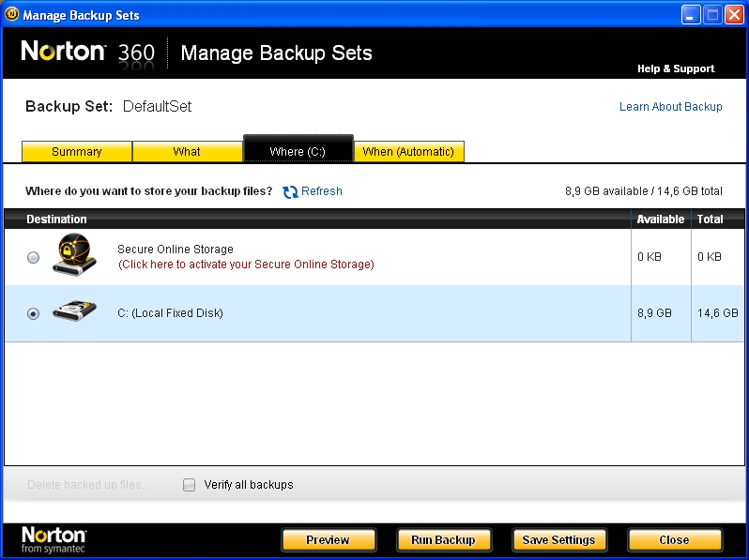Click the Secure Online Storage label
The image size is (749, 560).
click(176, 250)
